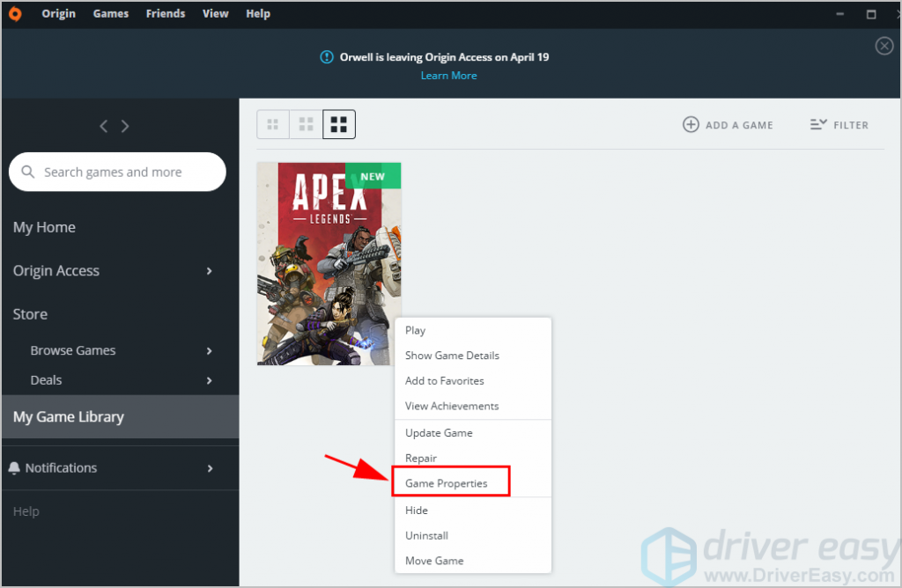Switch to small grid view
Screen dimensions: 902x588
(273, 125)
